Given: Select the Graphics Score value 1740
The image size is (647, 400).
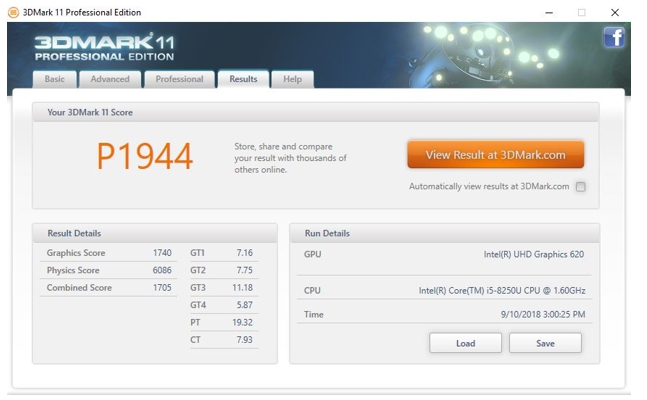Looking at the screenshot, I should click(x=162, y=253).
